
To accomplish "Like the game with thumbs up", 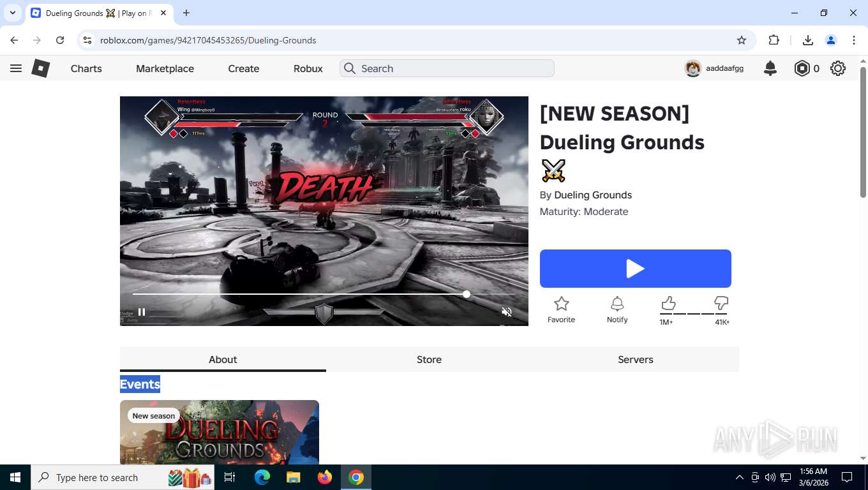I will pyautogui.click(x=668, y=302).
